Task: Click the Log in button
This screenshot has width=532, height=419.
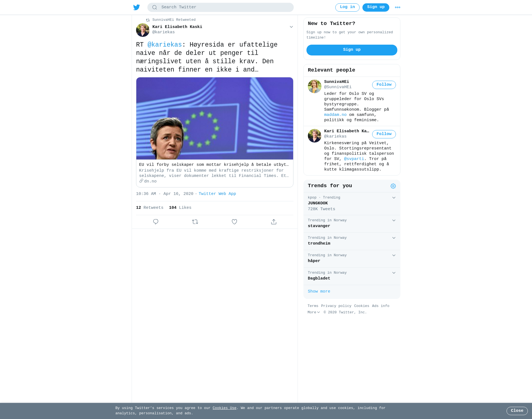Action: coord(347,7)
